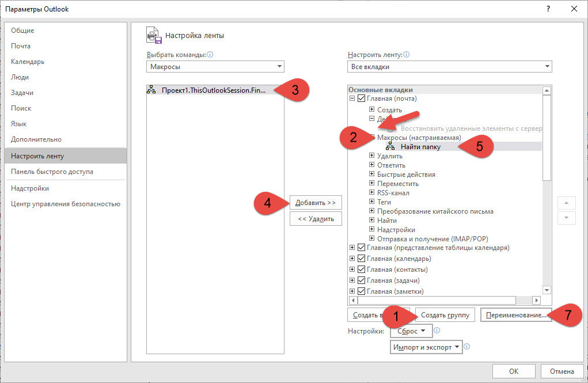Select Макросы (настраиваемая) group in tree
The image size is (588, 383).
coord(419,137)
